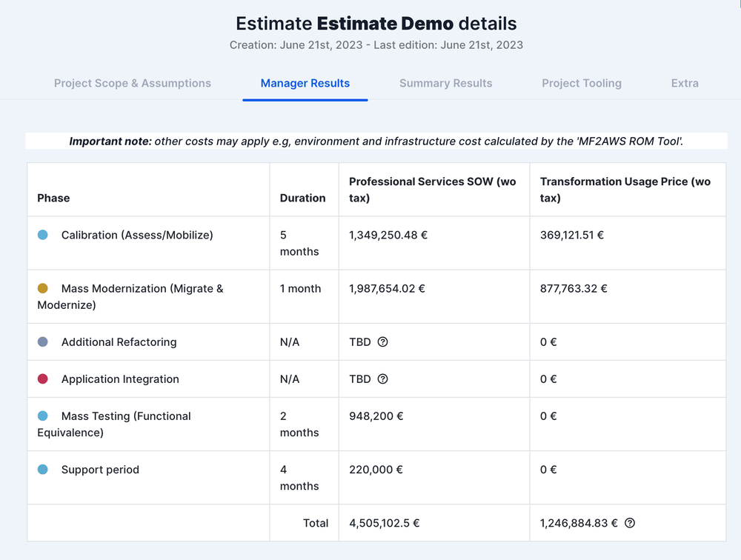Open the Extra tab
The width and height of the screenshot is (741, 560).
coord(684,83)
